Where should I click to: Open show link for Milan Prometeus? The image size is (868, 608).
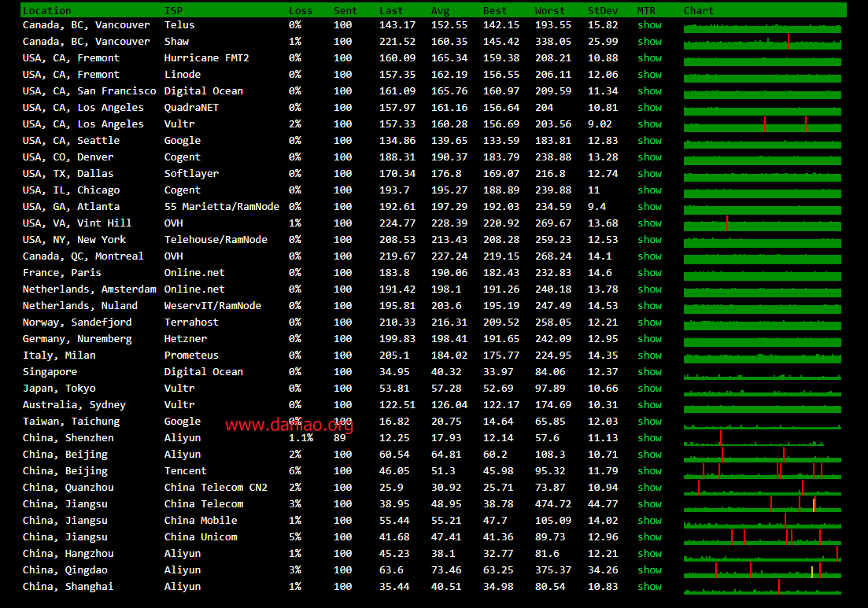[x=649, y=356]
